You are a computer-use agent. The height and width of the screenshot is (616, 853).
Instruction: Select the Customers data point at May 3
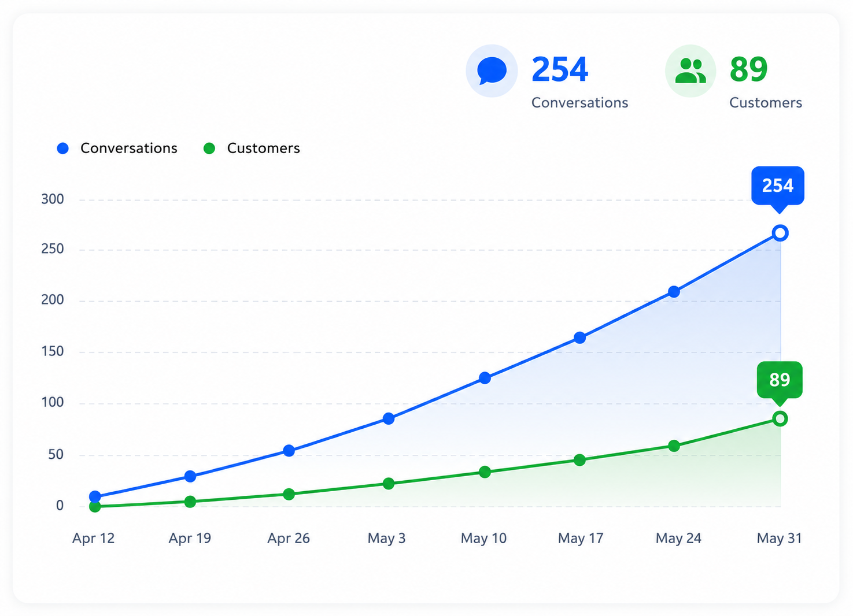(389, 484)
